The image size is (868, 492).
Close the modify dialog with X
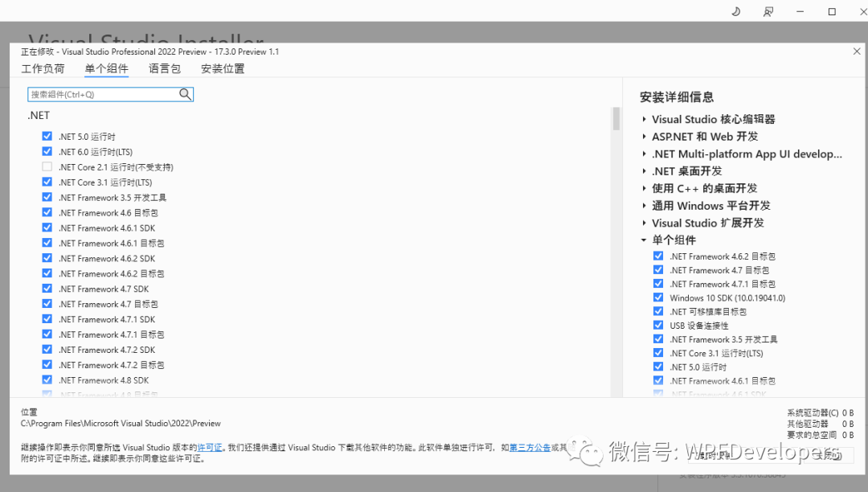click(857, 51)
